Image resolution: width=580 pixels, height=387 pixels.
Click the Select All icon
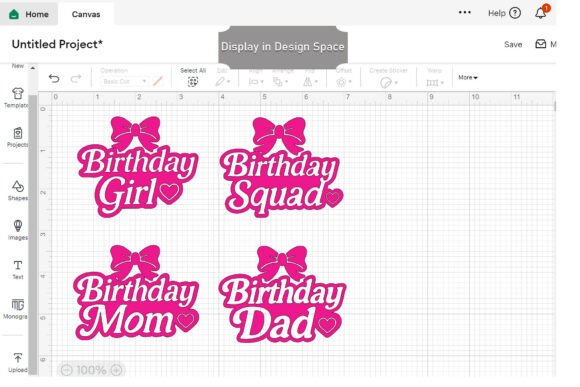tap(193, 82)
